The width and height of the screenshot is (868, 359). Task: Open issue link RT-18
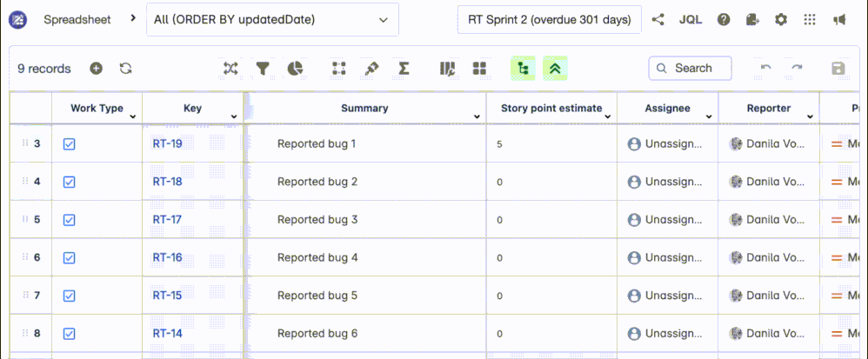tap(167, 182)
